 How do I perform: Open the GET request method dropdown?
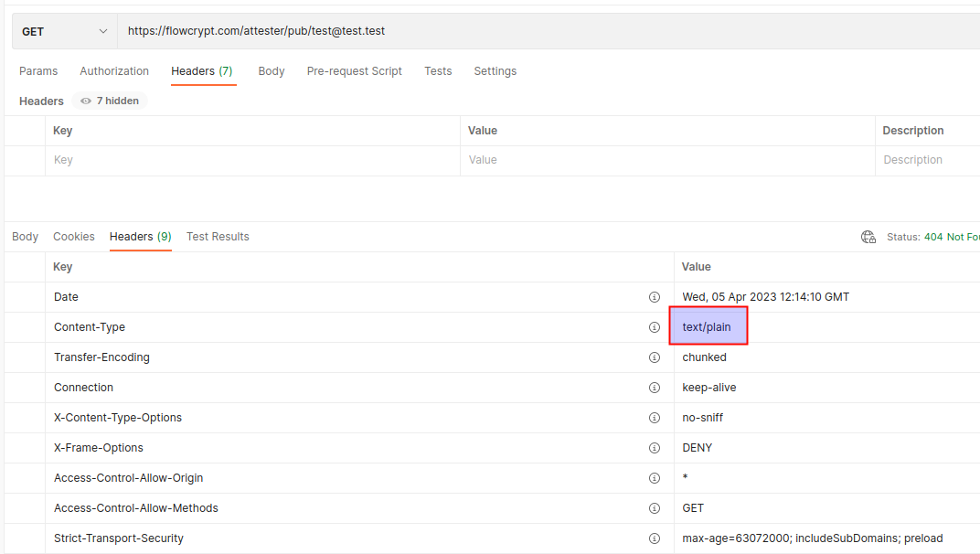[64, 30]
